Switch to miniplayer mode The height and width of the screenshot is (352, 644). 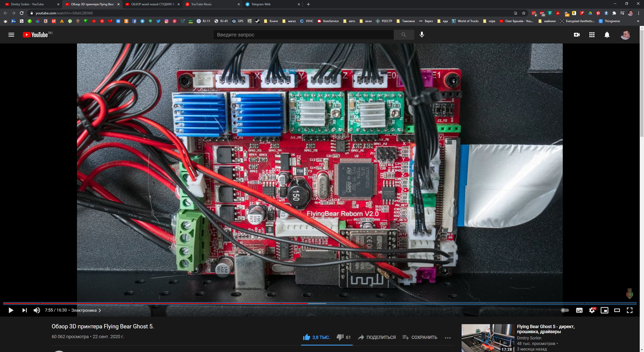[605, 310]
